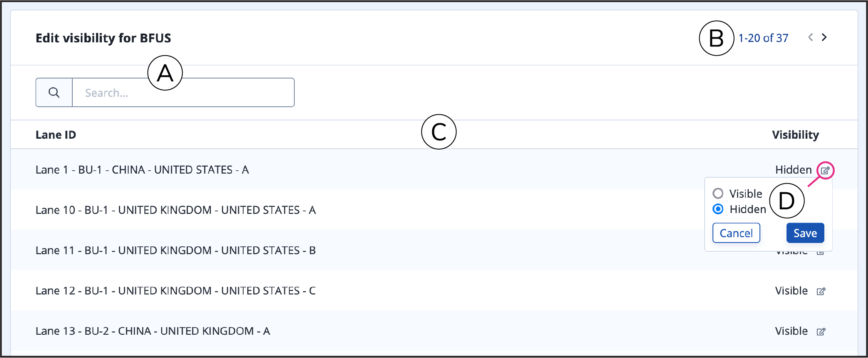Viewport: 868px width, 358px height.
Task: Cancel the visibility edit popup
Action: tap(736, 233)
